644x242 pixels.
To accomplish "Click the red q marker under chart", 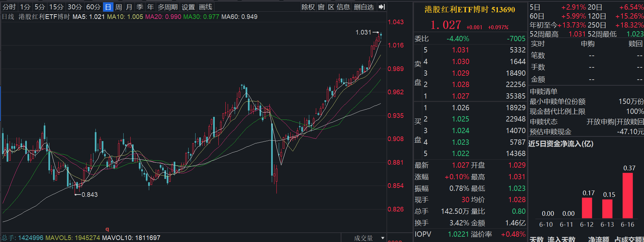I will [x=107, y=229].
